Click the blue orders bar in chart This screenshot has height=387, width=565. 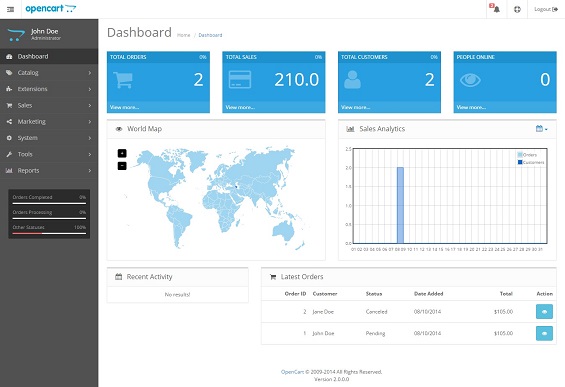tap(400, 205)
